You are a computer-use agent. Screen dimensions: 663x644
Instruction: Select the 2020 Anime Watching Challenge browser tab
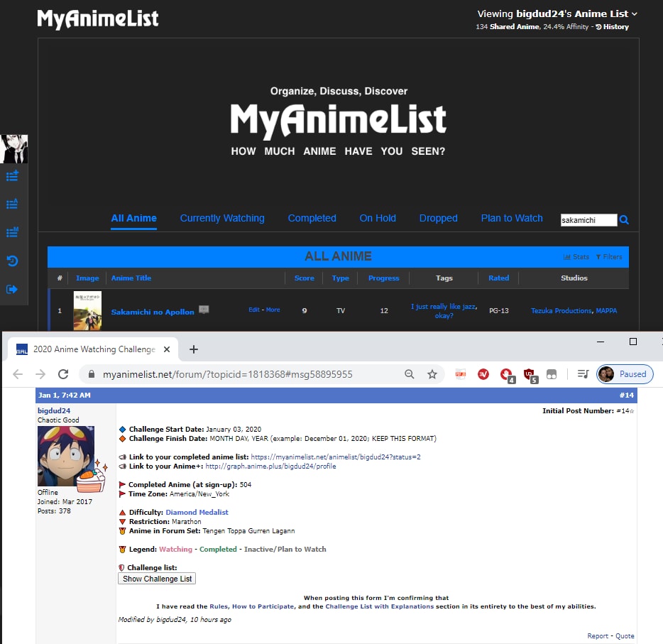(x=93, y=349)
